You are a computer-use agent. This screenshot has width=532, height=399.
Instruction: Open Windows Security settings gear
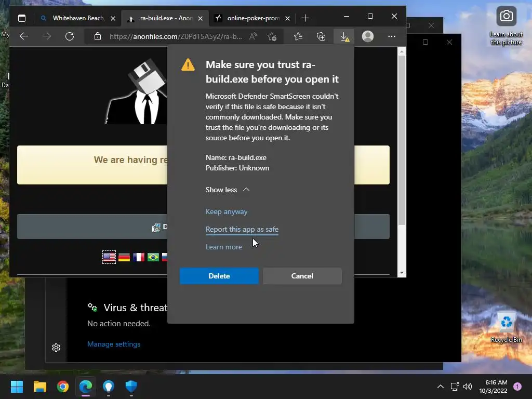click(56, 348)
